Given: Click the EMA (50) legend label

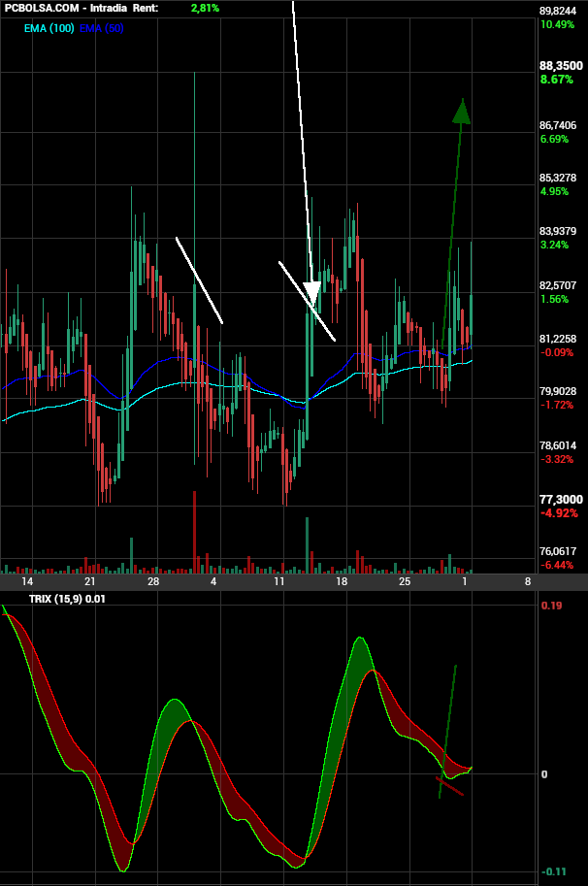Looking at the screenshot, I should click(x=102, y=28).
